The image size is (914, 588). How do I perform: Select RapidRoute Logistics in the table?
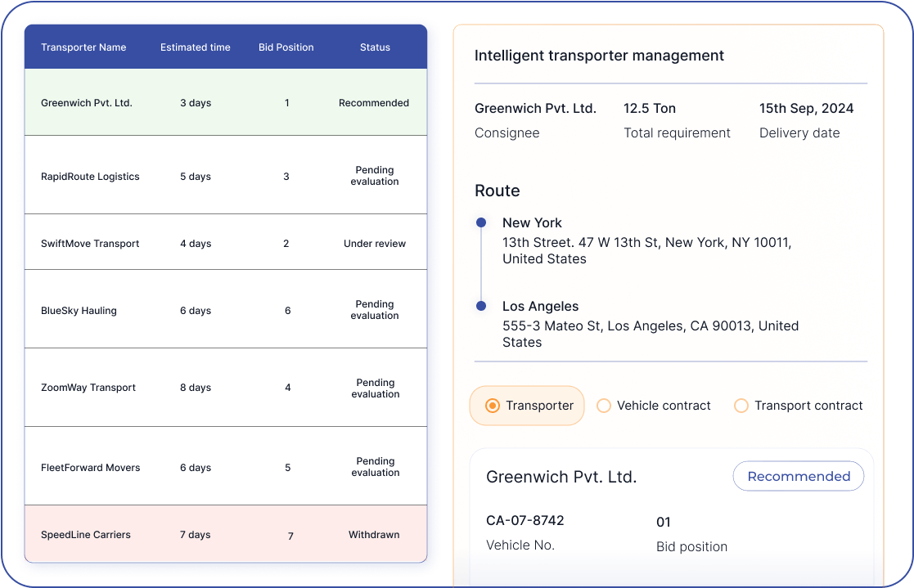click(x=90, y=177)
